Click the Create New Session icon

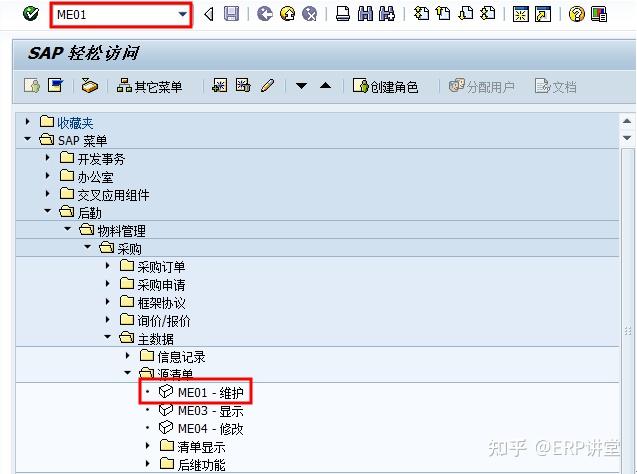coord(521,14)
